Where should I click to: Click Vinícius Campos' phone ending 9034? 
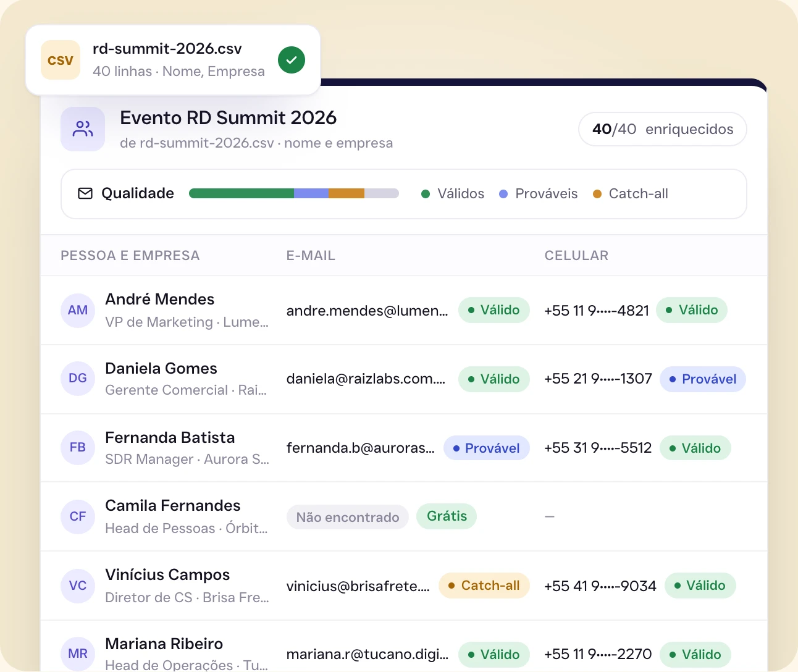600,586
